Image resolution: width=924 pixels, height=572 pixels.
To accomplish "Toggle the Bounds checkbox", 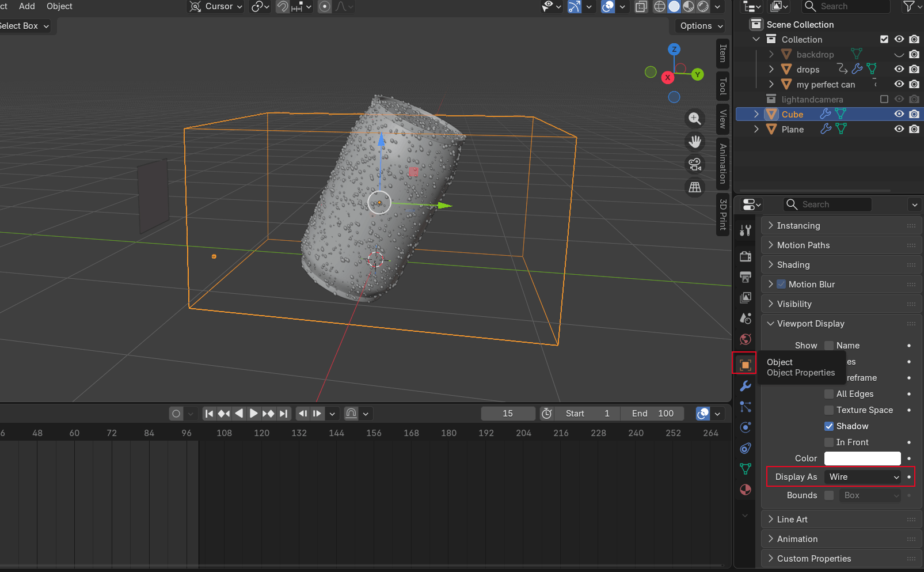I will 829,495.
